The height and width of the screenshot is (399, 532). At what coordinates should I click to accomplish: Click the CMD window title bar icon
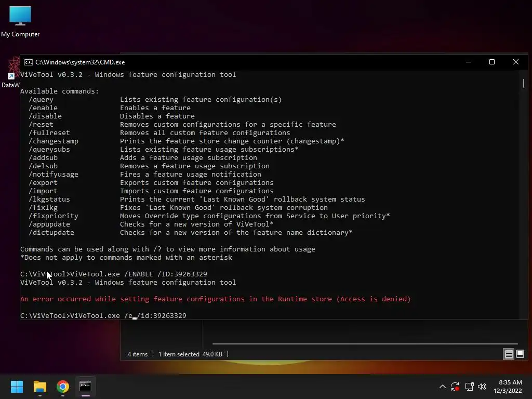coord(29,62)
